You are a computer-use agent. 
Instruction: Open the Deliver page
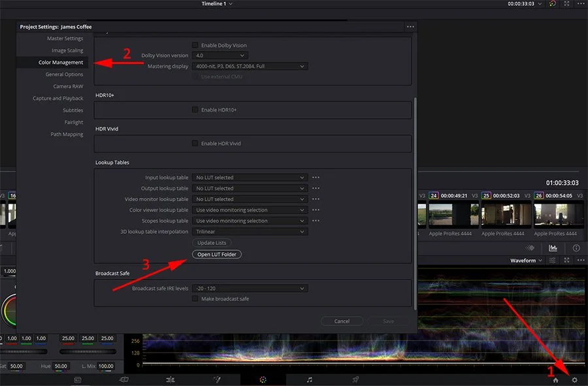pos(355,379)
